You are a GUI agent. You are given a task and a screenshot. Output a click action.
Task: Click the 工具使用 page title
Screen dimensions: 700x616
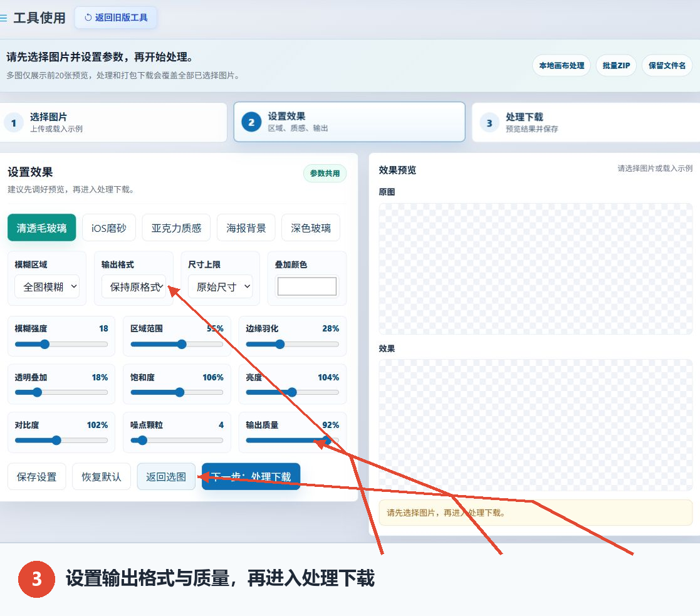(39, 18)
